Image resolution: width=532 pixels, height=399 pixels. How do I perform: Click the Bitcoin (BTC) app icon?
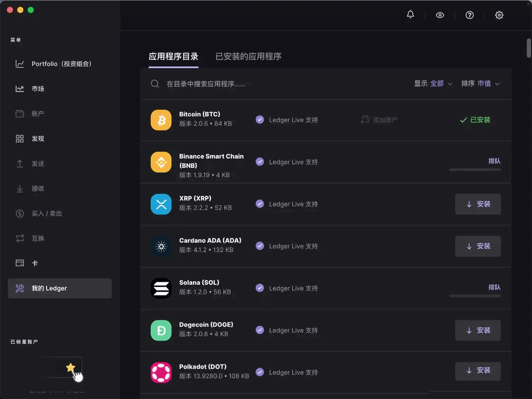click(x=161, y=119)
